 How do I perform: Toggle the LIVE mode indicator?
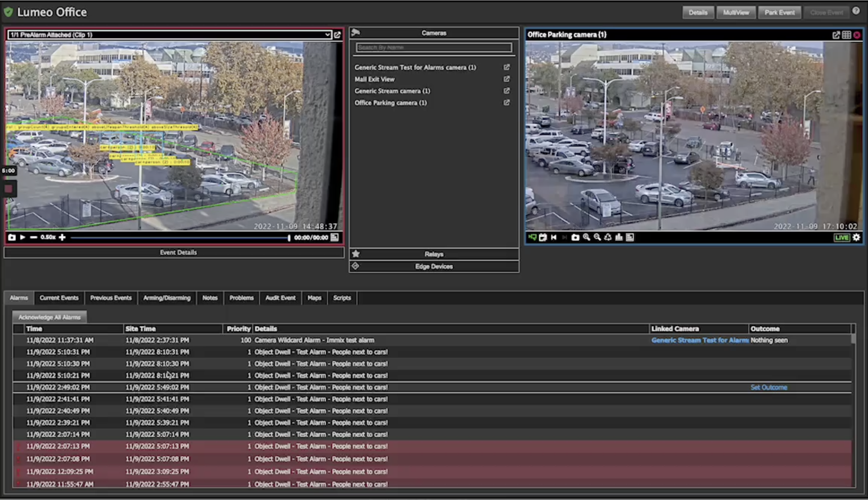(x=842, y=238)
